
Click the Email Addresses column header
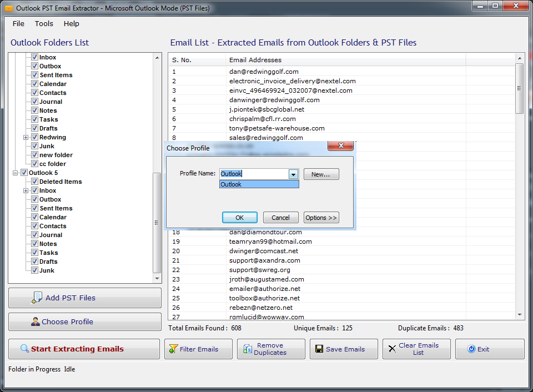[345, 60]
